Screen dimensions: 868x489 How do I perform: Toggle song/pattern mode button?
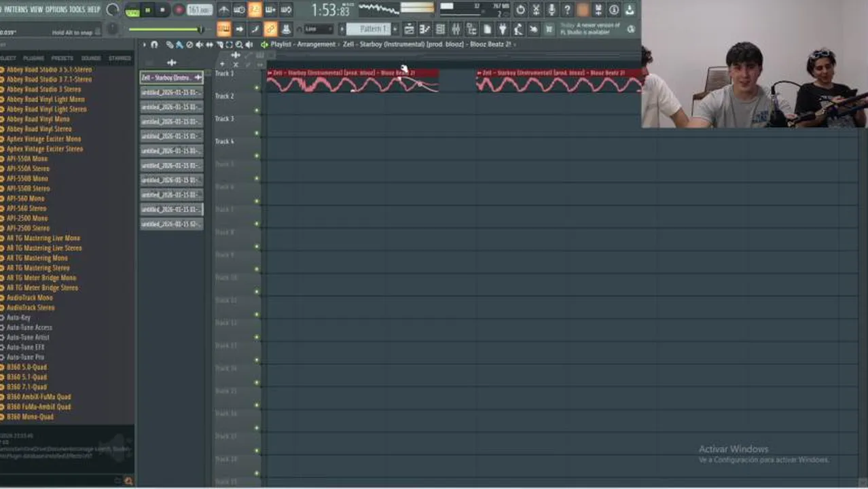click(132, 10)
